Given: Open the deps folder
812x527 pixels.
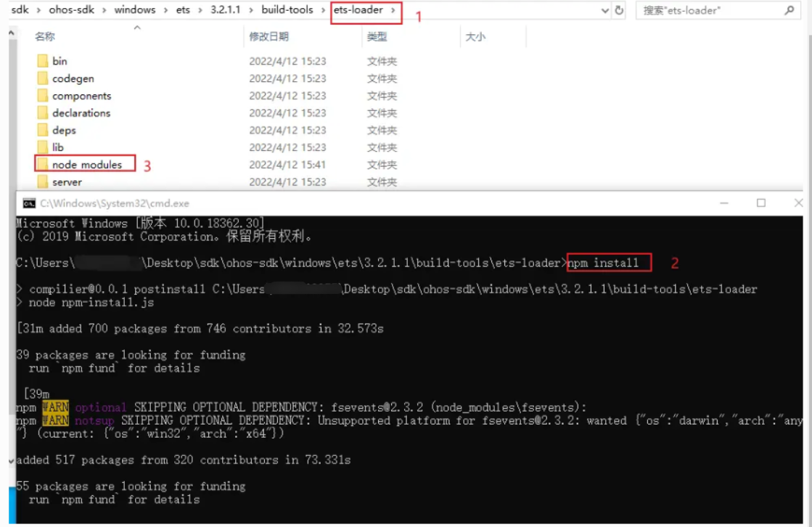Looking at the screenshot, I should [64, 130].
